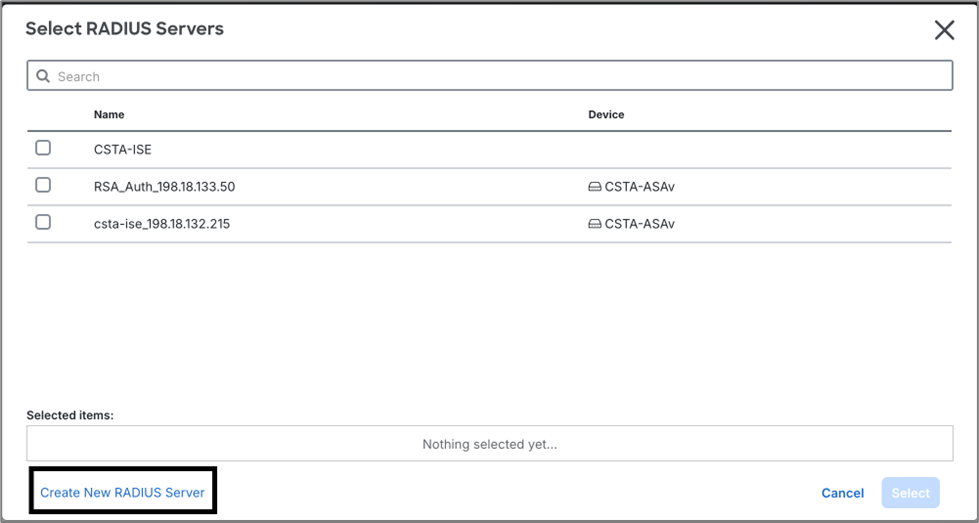This screenshot has width=979, height=523.
Task: Click CSTA-ASAv device label for RSA_Auth
Action: click(x=639, y=187)
